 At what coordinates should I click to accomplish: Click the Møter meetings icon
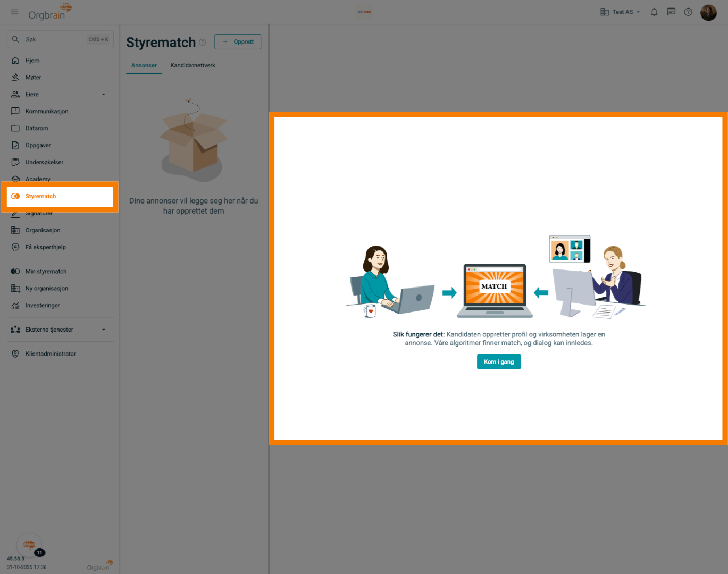[x=15, y=77]
